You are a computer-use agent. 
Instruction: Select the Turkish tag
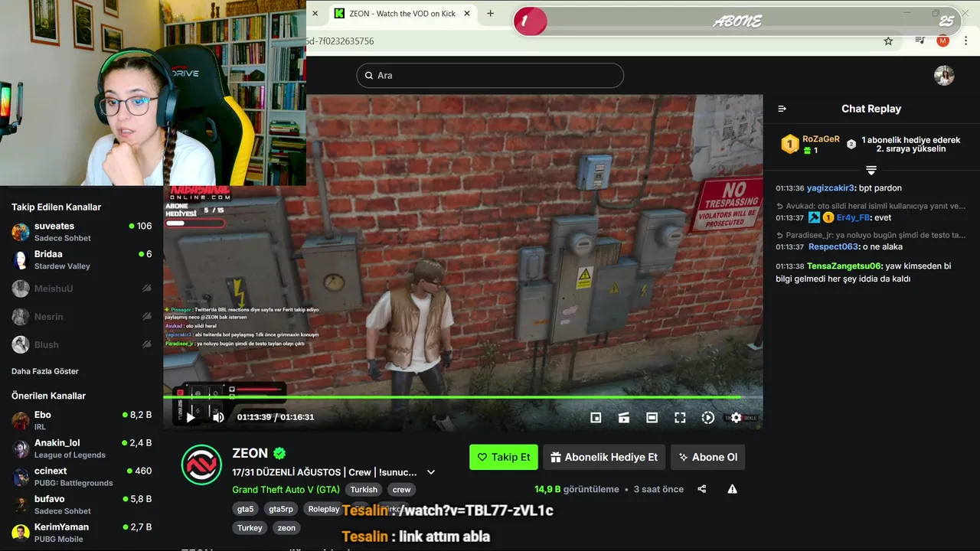[x=364, y=490]
